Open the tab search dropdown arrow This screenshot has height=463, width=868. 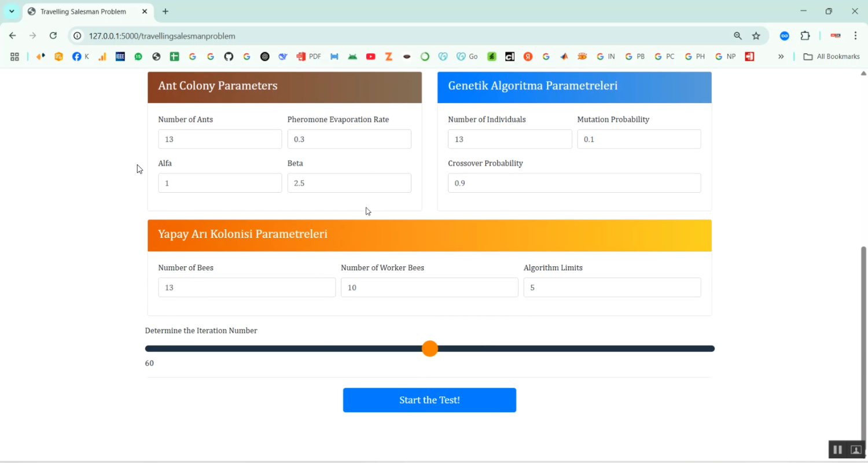(12, 11)
